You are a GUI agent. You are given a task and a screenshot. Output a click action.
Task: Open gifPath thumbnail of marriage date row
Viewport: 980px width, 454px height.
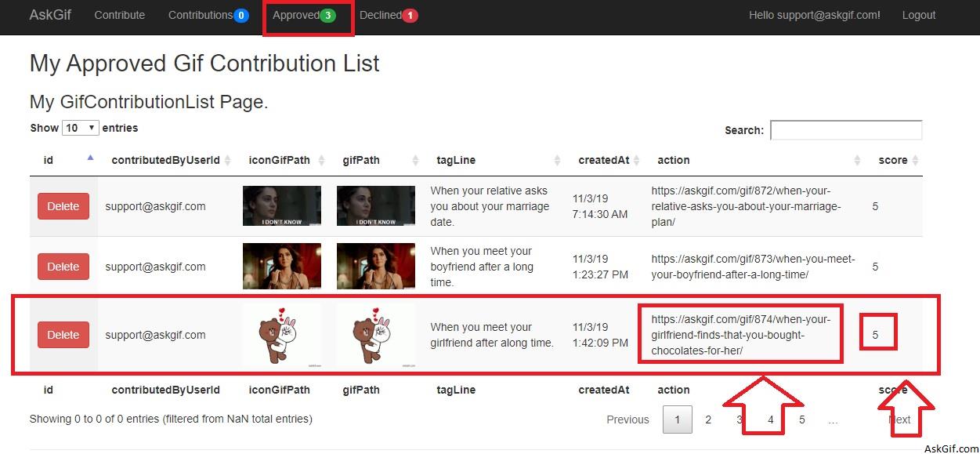[x=376, y=206]
